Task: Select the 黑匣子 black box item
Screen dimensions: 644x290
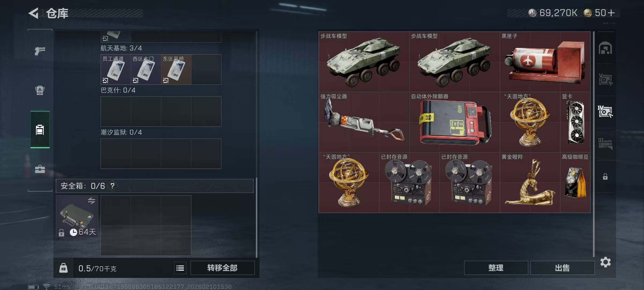Action: click(545, 62)
